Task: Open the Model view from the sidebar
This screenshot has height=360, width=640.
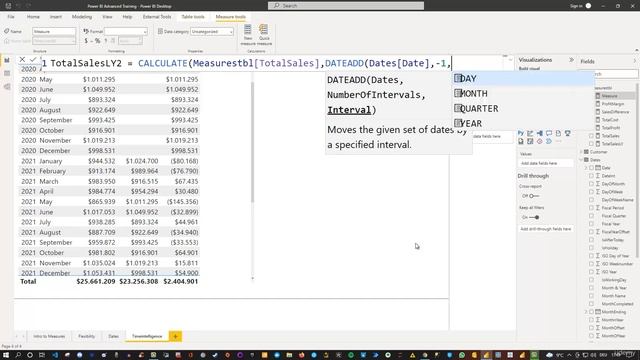Action: 7,87
